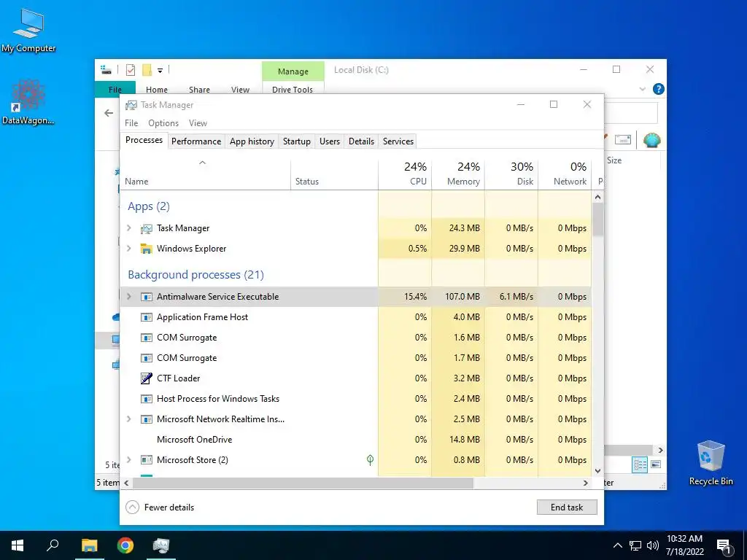
Task: Open Task Manager File menu
Action: [x=131, y=123]
